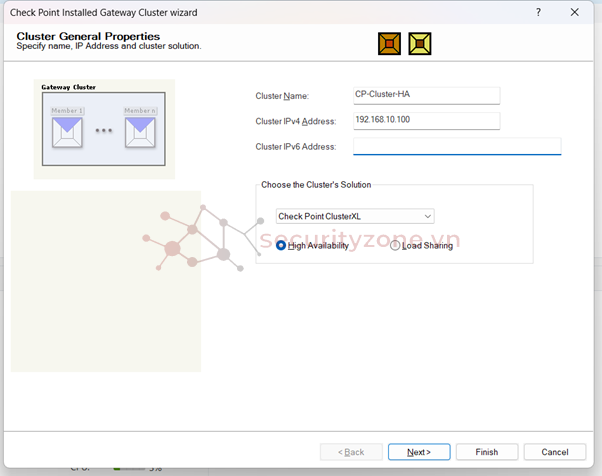Open the Check Point ClusterXL solution dropdown
The width and height of the screenshot is (602, 476).
click(x=355, y=217)
